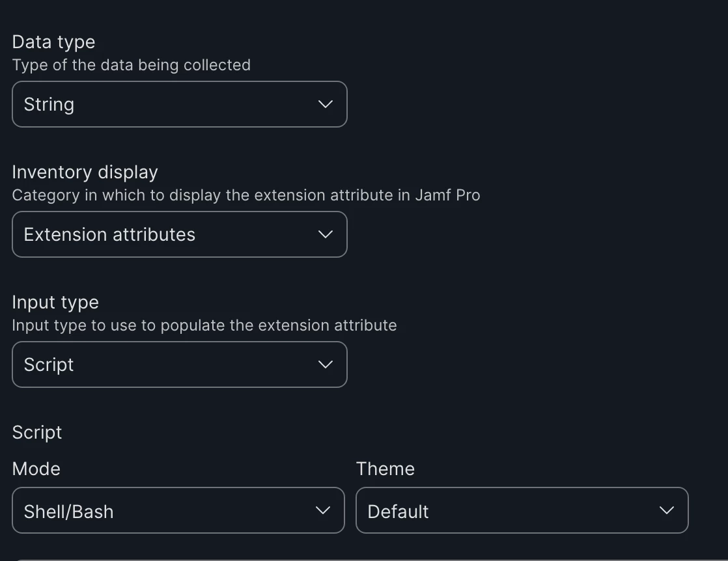Viewport: 728px width, 561px height.
Task: Click the Mode label above Shell/Bash
Action: pos(36,469)
